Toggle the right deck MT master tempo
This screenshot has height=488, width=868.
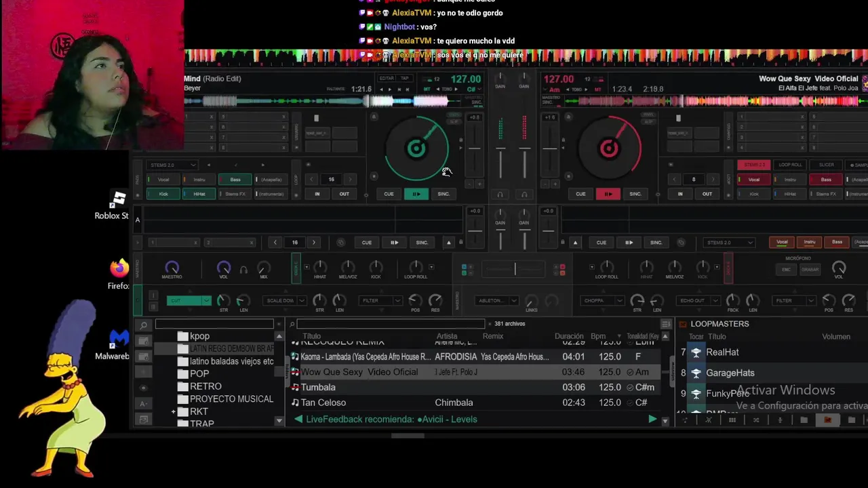tap(598, 89)
